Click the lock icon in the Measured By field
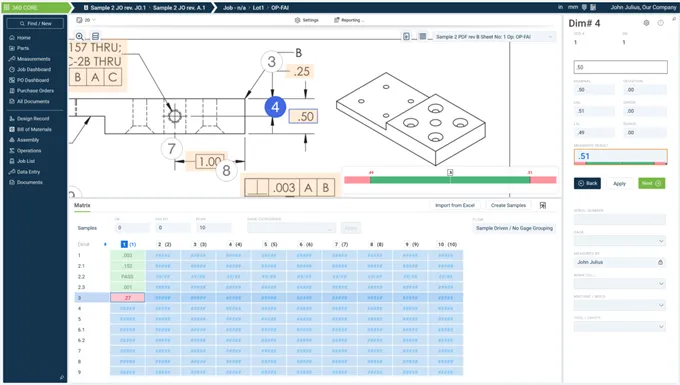The height and width of the screenshot is (385, 680). pyautogui.click(x=660, y=262)
